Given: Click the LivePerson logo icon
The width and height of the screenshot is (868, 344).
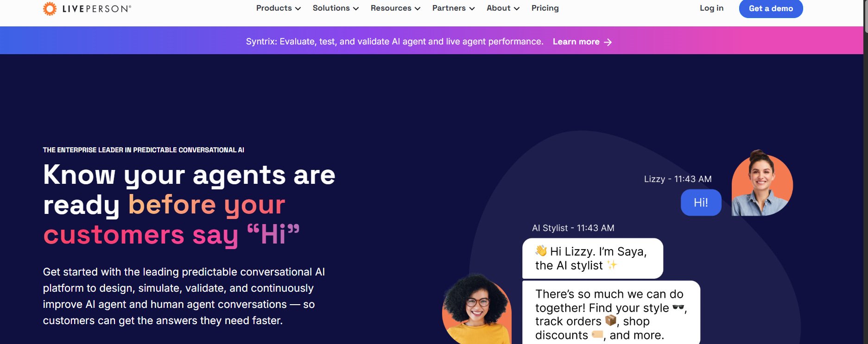Looking at the screenshot, I should (x=50, y=9).
